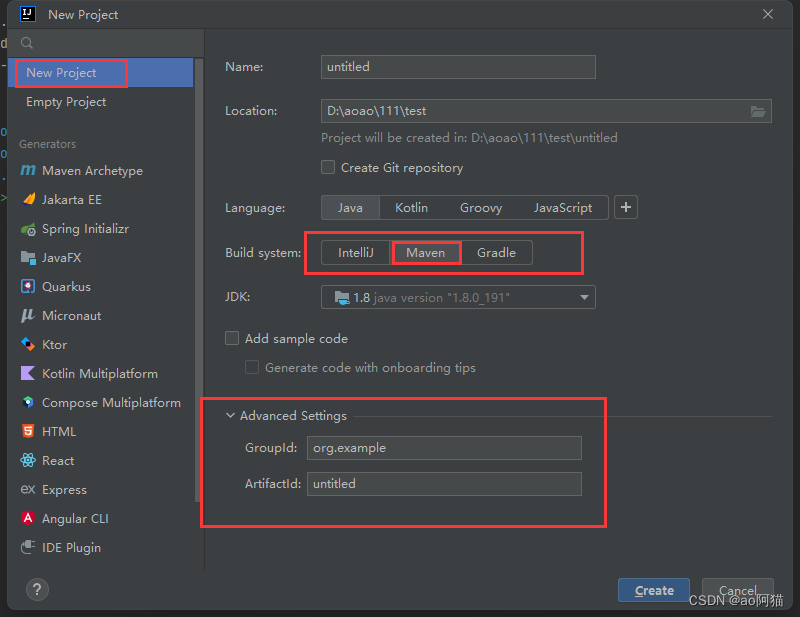Choose Angular CLI generator
Image resolution: width=800 pixels, height=617 pixels.
coord(75,519)
